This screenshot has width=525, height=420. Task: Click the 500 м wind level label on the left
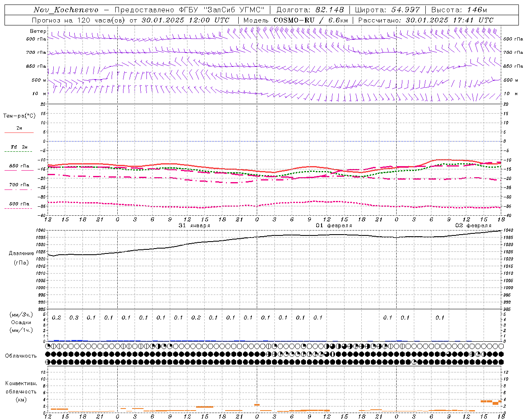[x=39, y=80]
